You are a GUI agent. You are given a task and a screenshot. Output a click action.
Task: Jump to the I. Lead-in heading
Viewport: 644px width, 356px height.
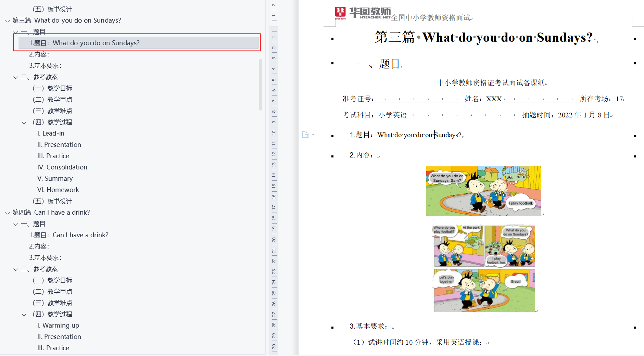pyautogui.click(x=51, y=133)
